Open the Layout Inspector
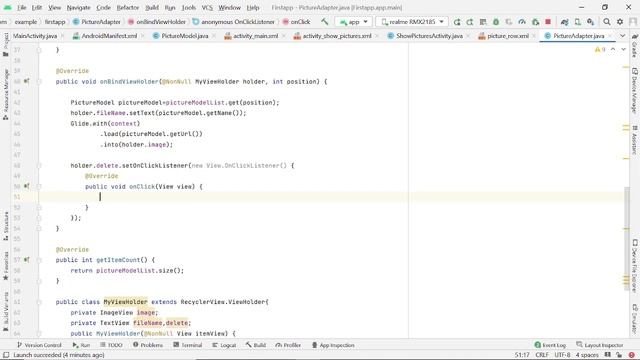640x360 pixels. [600, 345]
